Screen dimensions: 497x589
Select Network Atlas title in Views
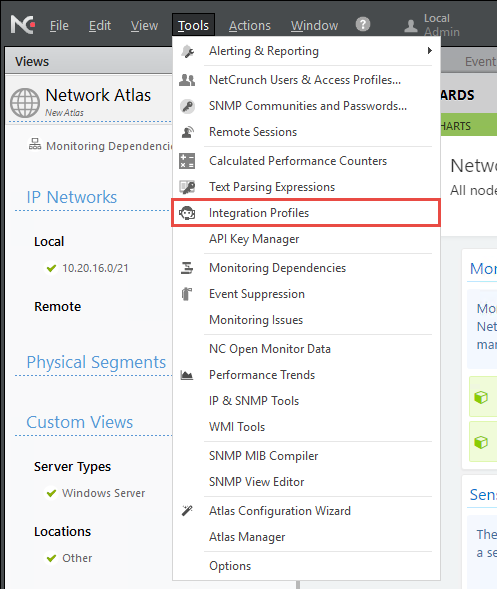point(98,95)
